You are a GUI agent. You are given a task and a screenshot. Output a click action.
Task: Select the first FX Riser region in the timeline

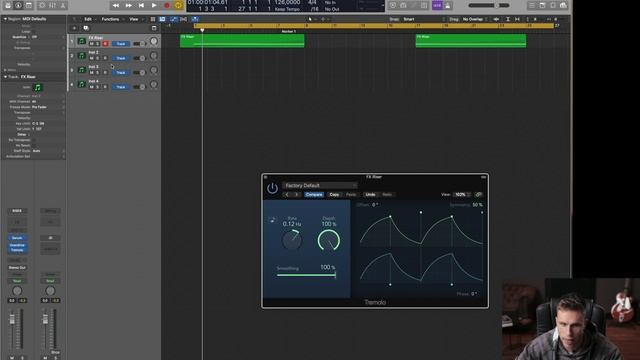pos(242,41)
